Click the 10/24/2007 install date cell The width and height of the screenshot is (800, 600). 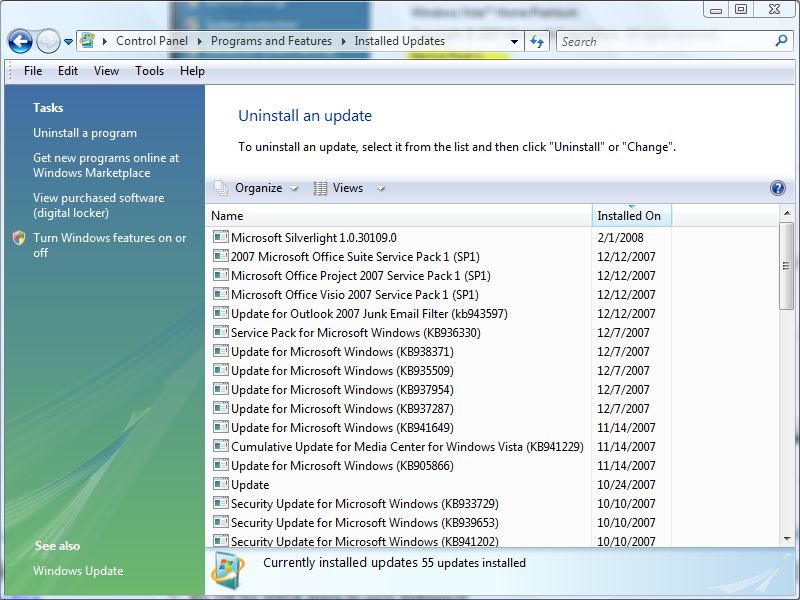[x=626, y=485]
